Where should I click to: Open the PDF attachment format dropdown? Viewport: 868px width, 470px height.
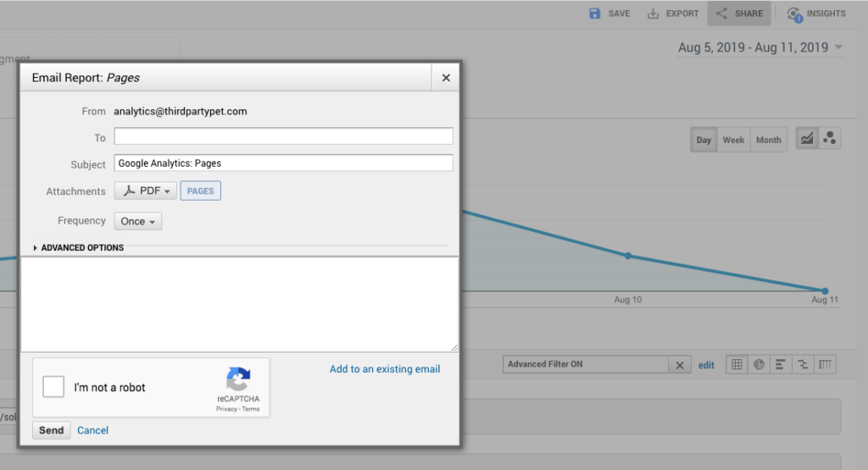(x=146, y=191)
